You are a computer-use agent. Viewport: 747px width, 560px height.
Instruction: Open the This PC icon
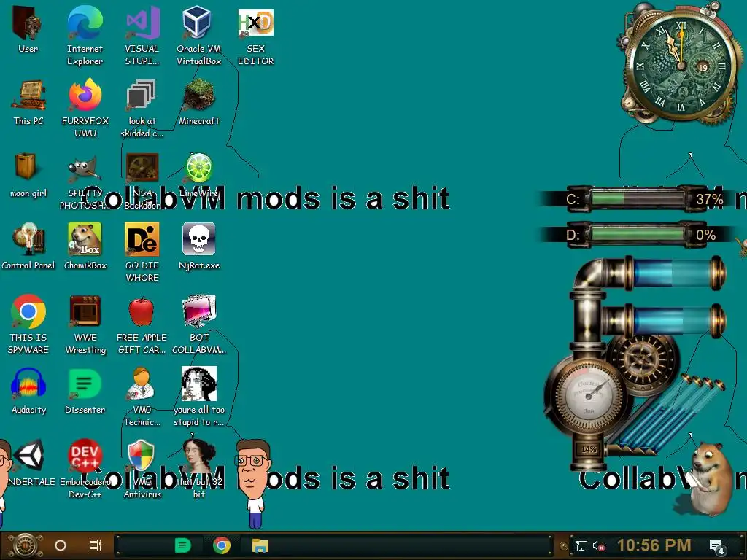coord(28,96)
